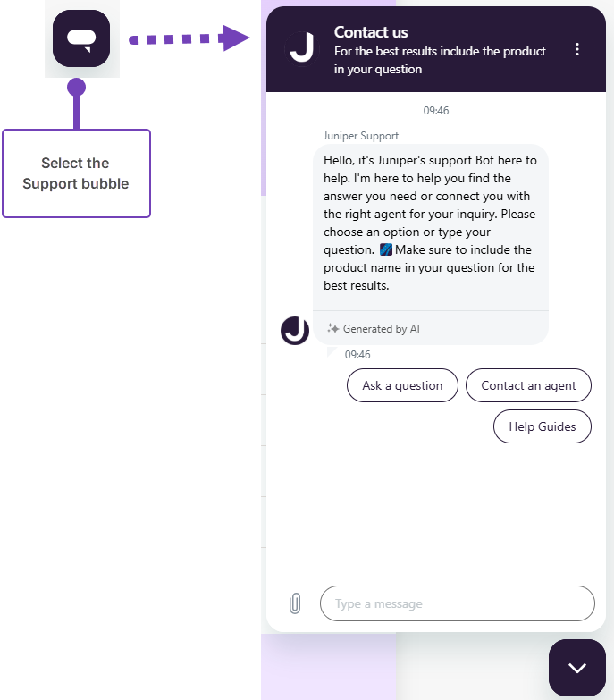Open the three-dot options menu
The height and width of the screenshot is (700, 614).
coord(577,49)
